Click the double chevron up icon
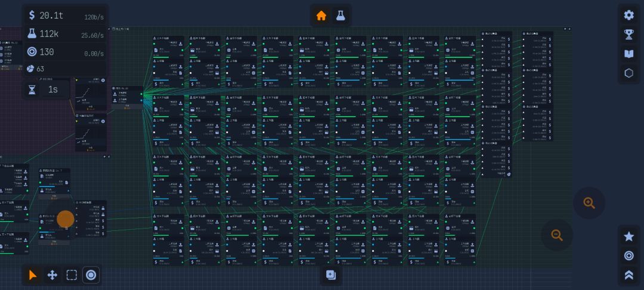644x290 pixels. tap(629, 275)
